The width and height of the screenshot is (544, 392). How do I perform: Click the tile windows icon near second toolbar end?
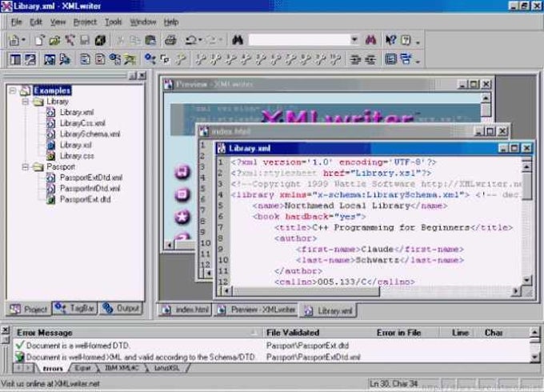click(x=406, y=59)
